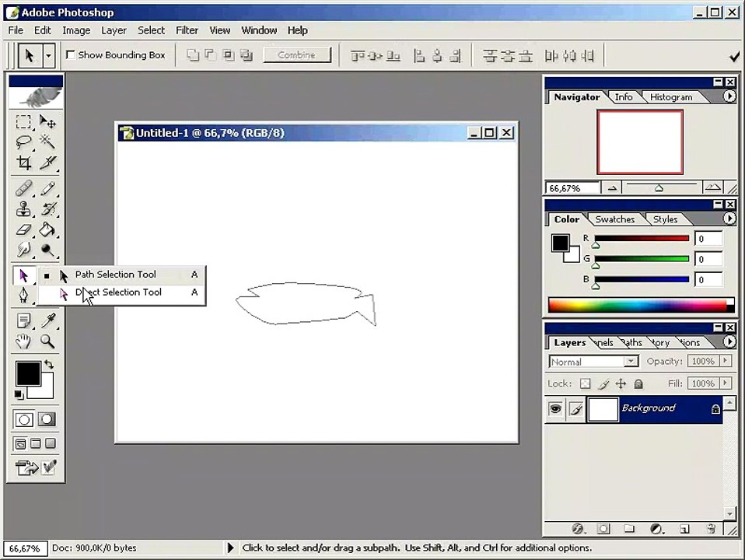Toggle lock position

pos(621,383)
